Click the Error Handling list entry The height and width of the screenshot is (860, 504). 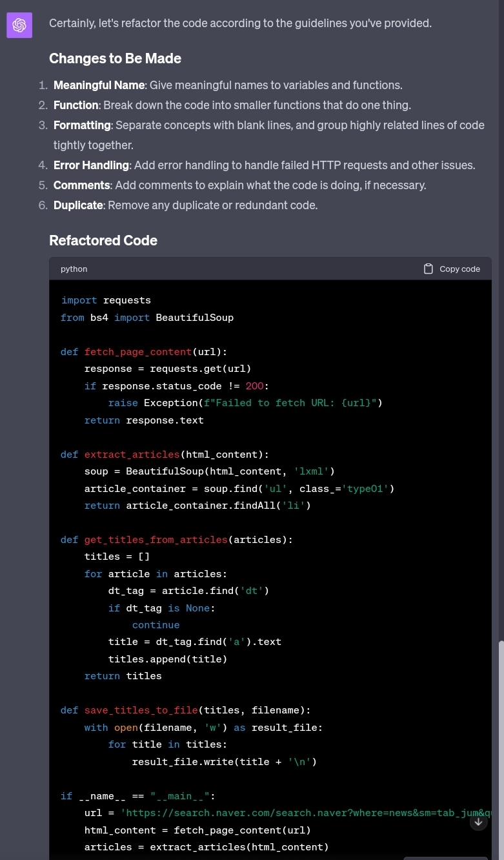(x=90, y=165)
